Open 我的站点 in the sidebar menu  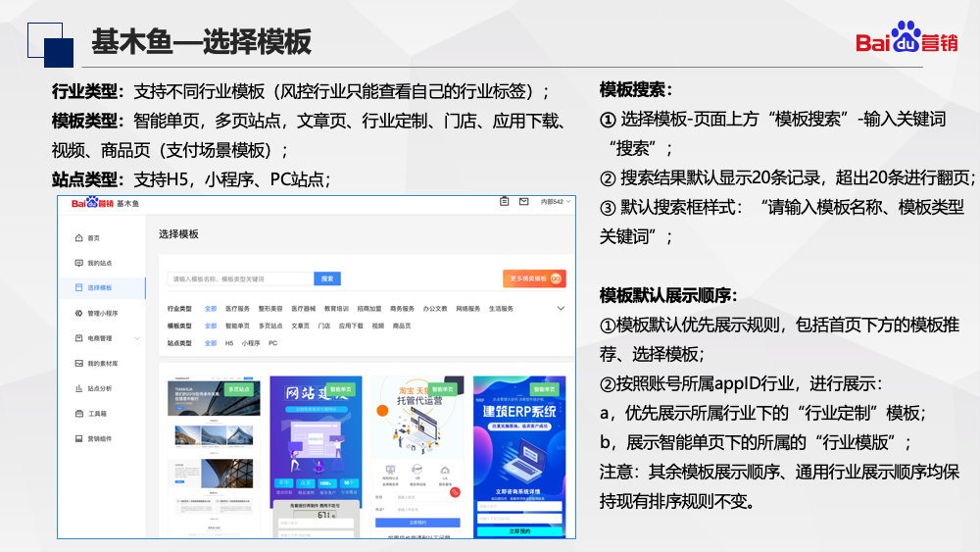99,263
